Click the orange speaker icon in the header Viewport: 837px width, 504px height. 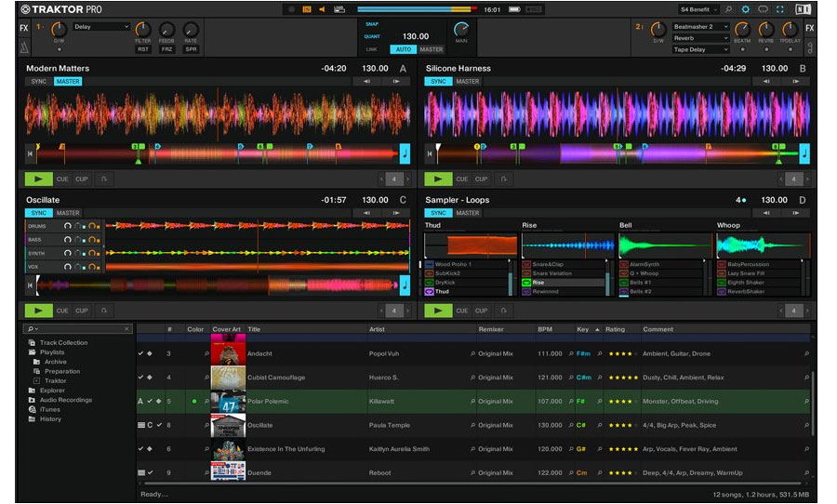click(x=322, y=9)
